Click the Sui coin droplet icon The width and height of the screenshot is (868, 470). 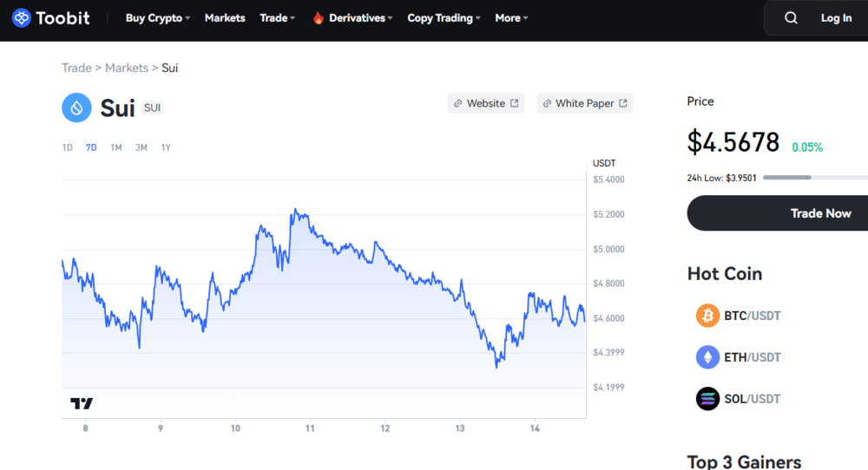76,108
